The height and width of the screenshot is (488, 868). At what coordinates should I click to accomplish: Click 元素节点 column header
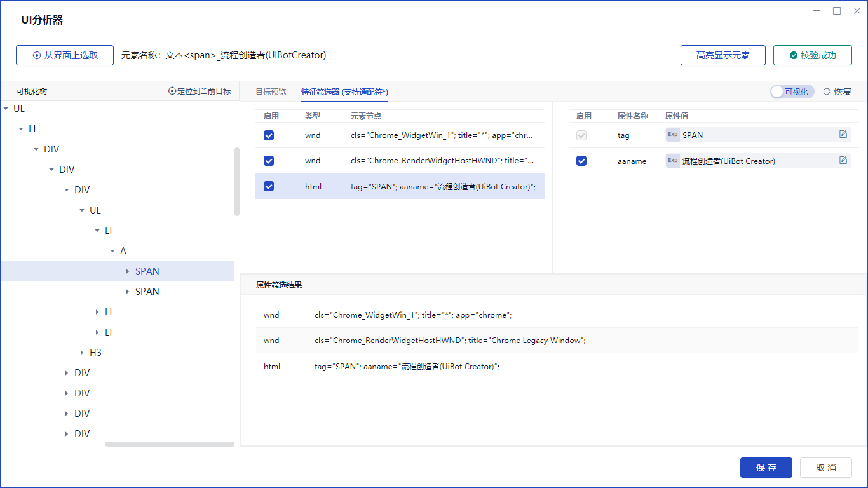(366, 116)
